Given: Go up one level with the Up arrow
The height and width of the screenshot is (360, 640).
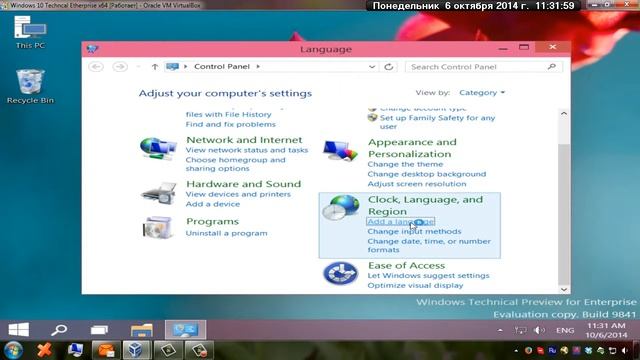Looking at the screenshot, I should pyautogui.click(x=155, y=67).
